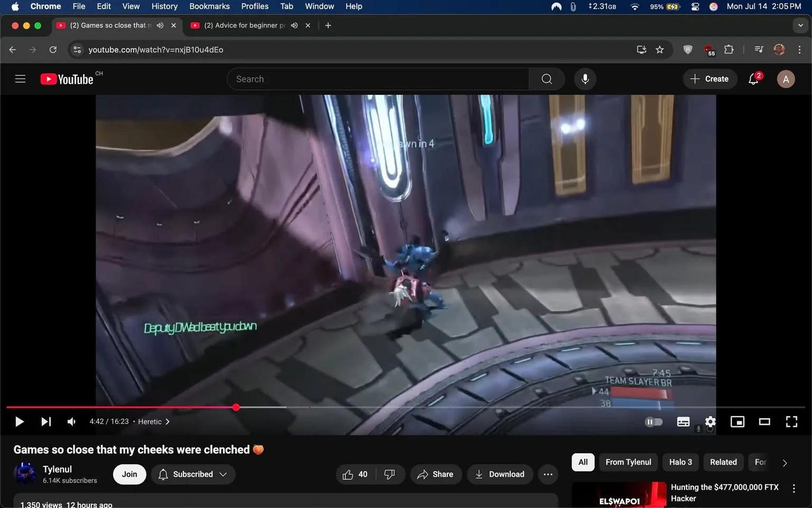The height and width of the screenshot is (508, 812).
Task: Switch to Advice for beginner tab
Action: 244,25
